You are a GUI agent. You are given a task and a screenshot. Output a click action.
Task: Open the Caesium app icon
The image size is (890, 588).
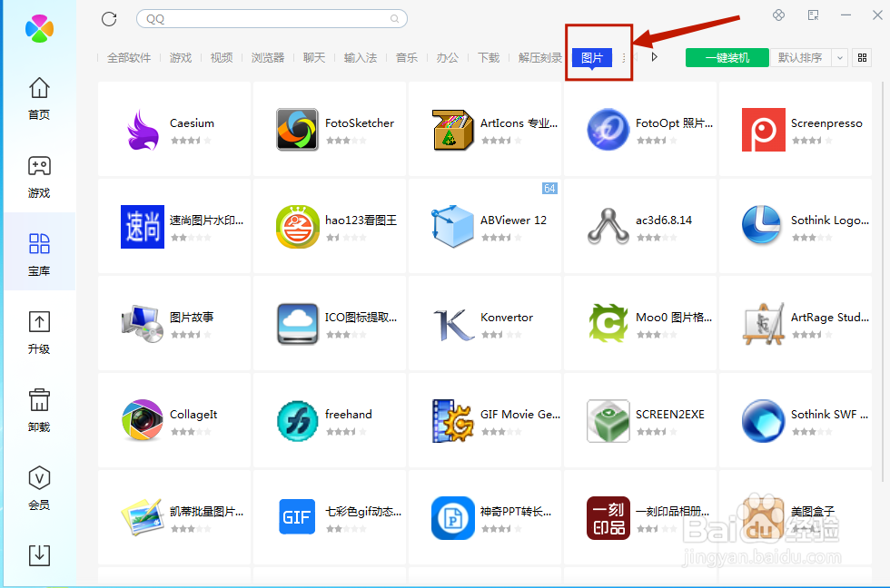pos(143,130)
